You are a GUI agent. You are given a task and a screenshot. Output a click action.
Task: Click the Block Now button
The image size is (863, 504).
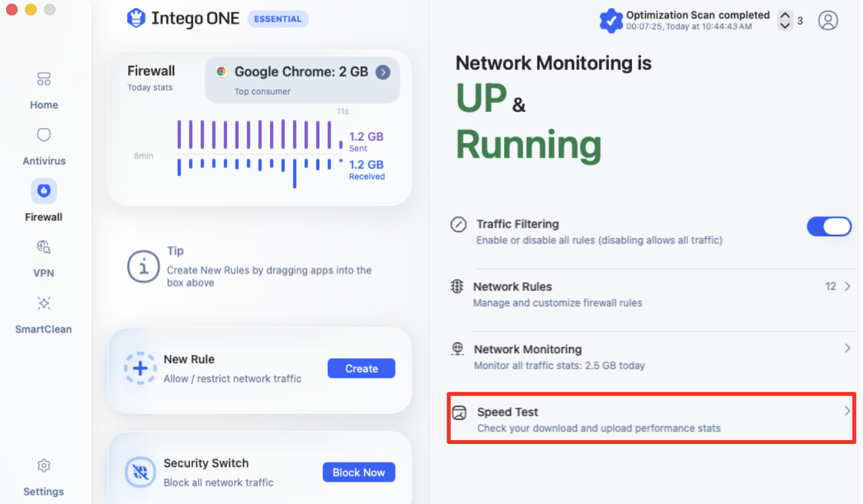[x=359, y=472]
